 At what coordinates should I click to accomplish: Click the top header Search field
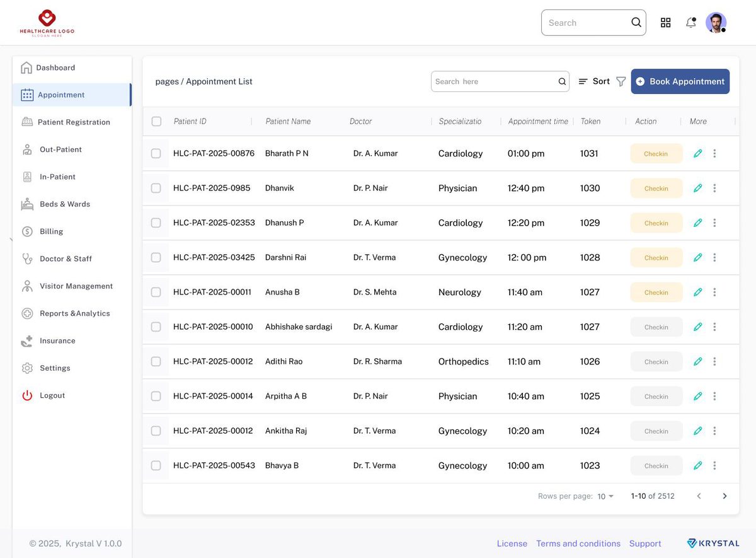[593, 23]
